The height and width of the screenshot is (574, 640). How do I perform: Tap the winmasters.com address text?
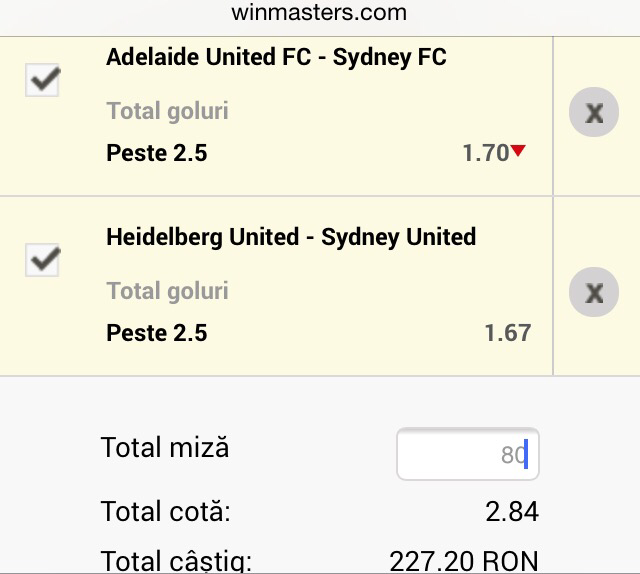click(319, 13)
